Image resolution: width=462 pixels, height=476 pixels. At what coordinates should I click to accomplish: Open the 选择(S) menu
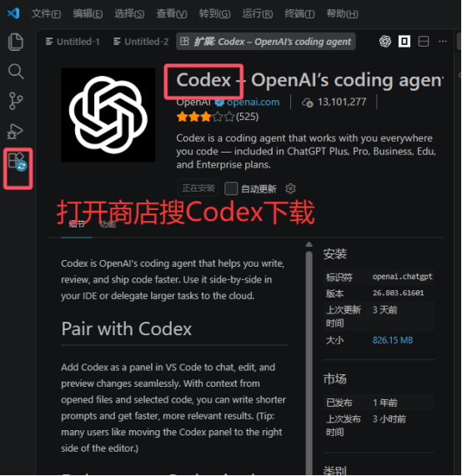click(129, 13)
